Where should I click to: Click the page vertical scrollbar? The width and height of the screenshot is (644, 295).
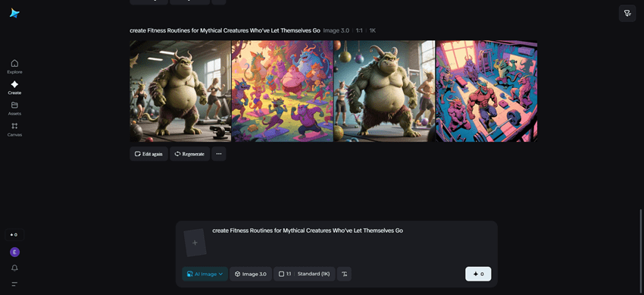pyautogui.click(x=641, y=252)
